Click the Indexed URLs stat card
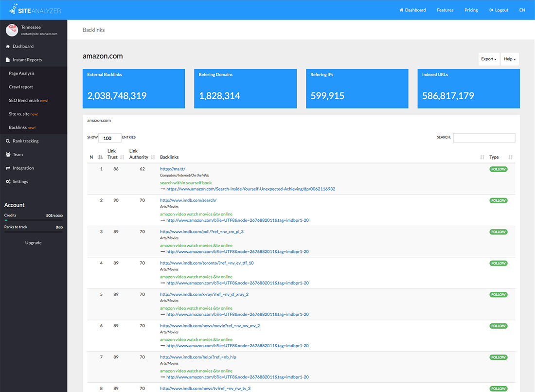 pyautogui.click(x=468, y=89)
